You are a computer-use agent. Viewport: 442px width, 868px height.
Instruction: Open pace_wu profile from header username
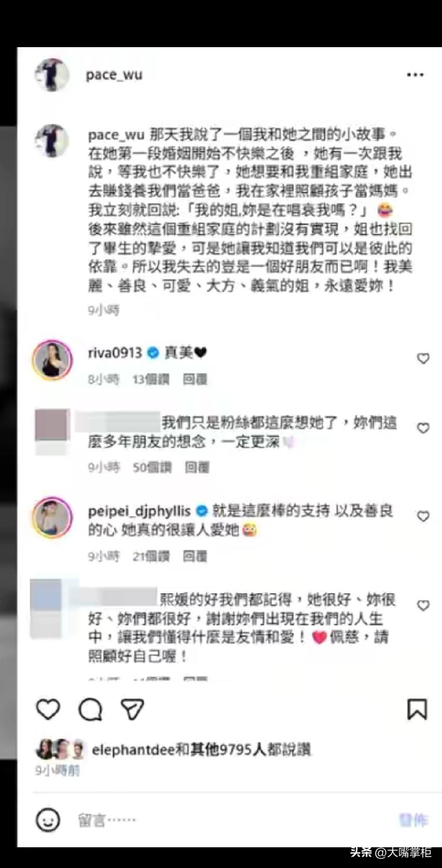(x=114, y=75)
